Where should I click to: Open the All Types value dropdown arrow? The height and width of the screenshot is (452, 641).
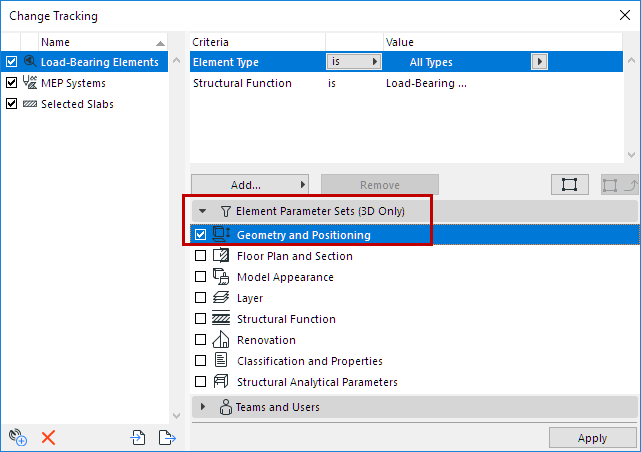(540, 62)
